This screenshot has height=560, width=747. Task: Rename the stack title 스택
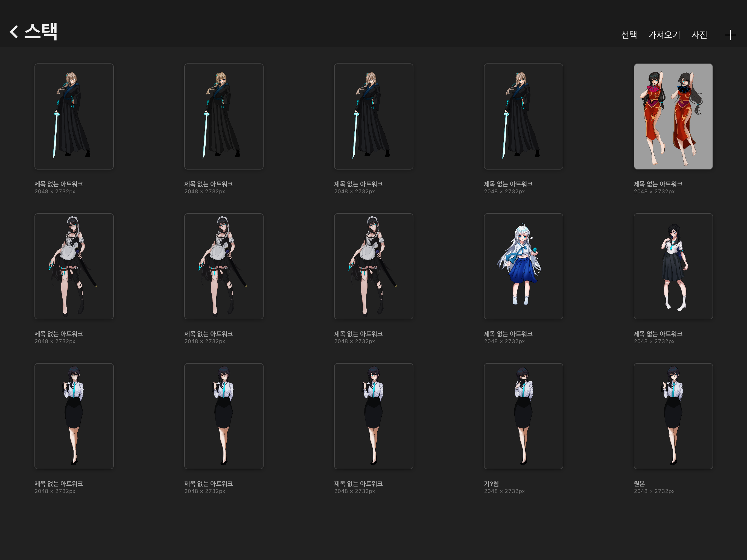point(41,32)
